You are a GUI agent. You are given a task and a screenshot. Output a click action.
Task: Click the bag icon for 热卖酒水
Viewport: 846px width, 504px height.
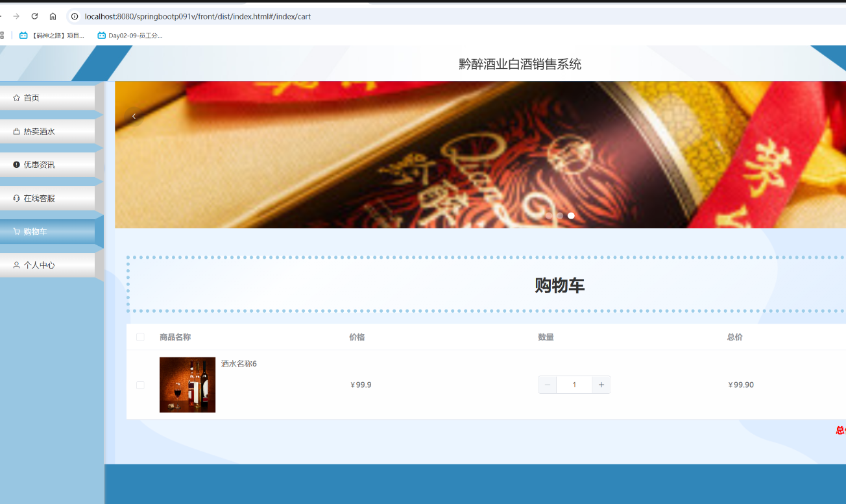tap(16, 132)
